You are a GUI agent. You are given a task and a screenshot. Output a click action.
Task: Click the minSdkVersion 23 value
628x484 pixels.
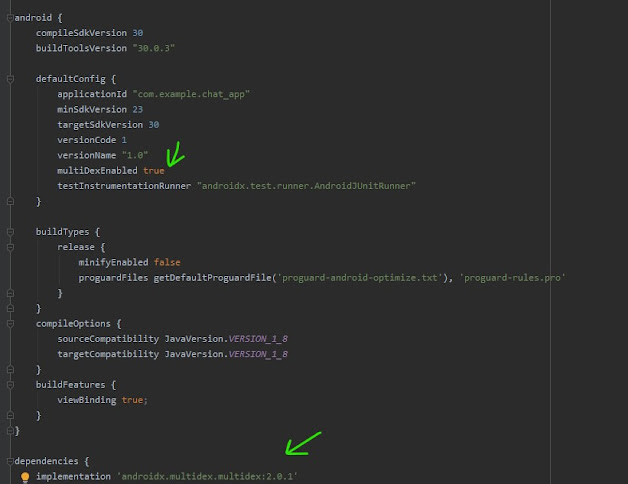148,109
